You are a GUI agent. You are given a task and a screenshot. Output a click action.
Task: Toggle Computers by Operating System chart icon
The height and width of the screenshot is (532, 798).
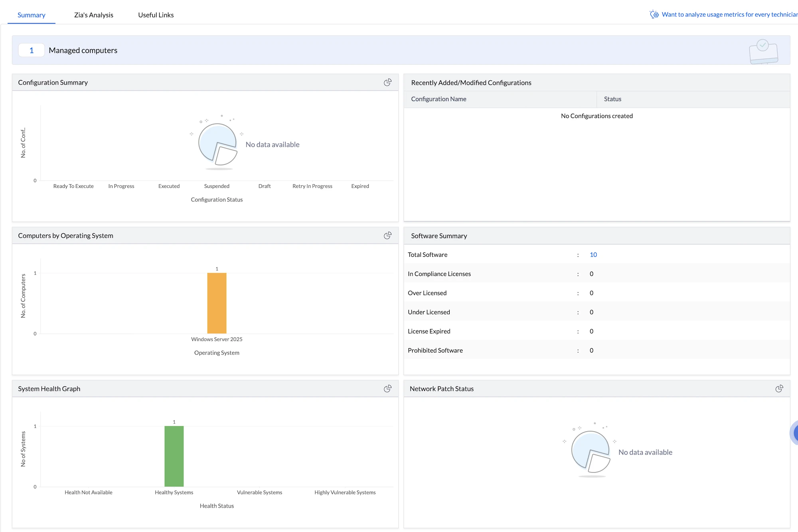pos(387,235)
